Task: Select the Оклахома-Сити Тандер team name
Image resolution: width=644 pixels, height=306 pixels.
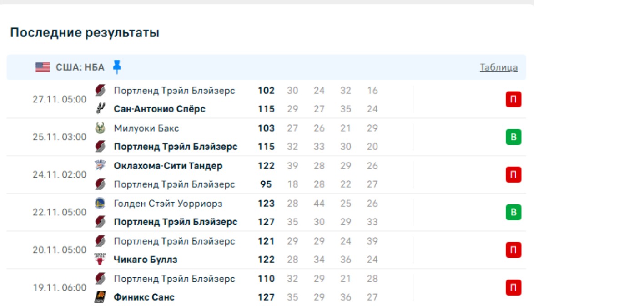Action: (168, 166)
